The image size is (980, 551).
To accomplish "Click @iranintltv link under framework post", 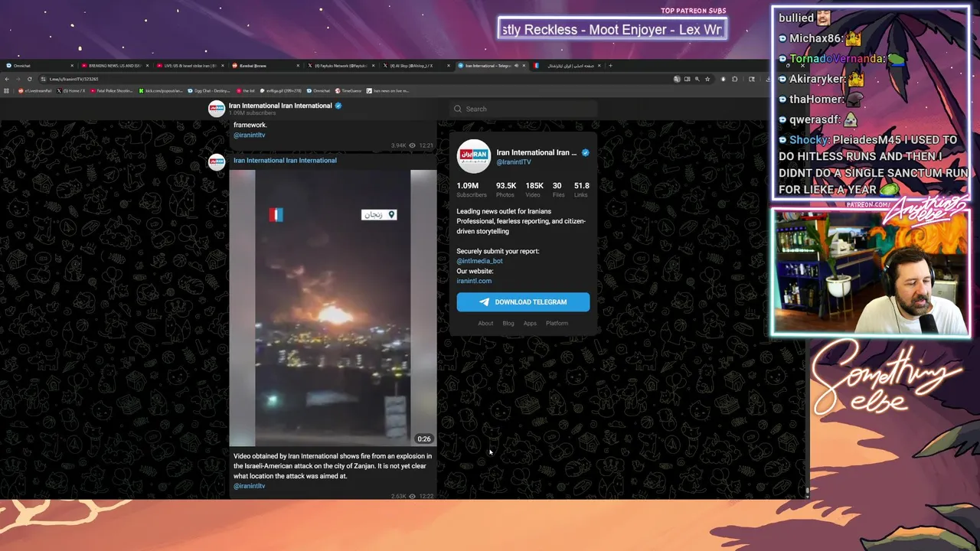I will click(x=249, y=135).
